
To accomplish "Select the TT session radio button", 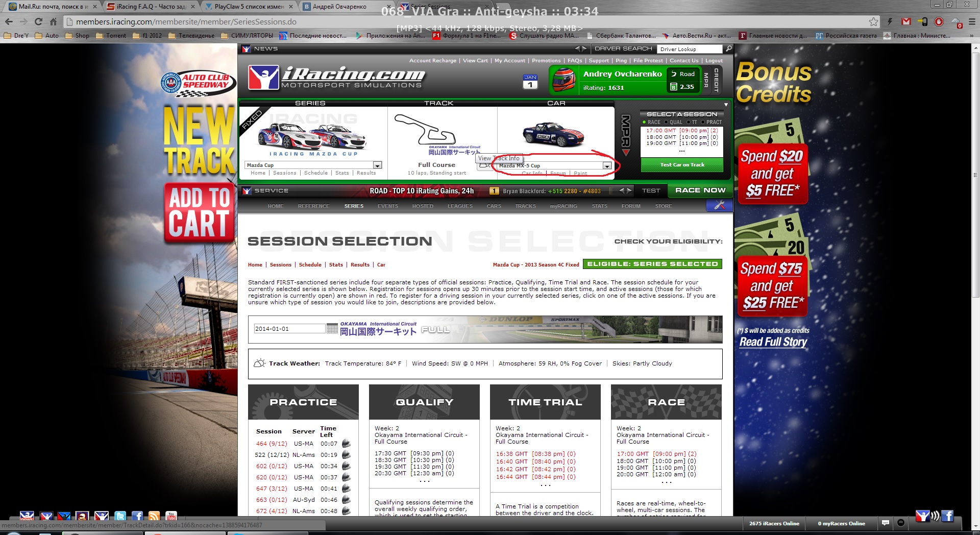I will pyautogui.click(x=689, y=122).
